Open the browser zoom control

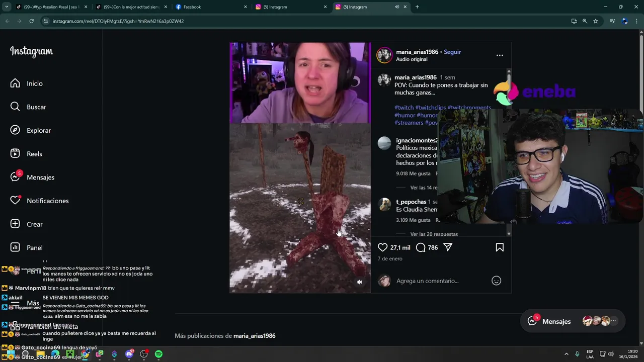[x=585, y=21]
